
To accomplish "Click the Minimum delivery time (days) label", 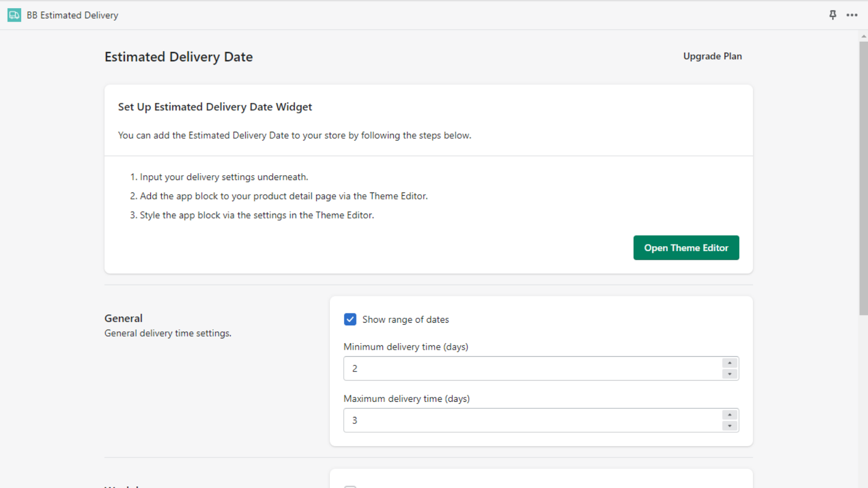I will pyautogui.click(x=406, y=347).
